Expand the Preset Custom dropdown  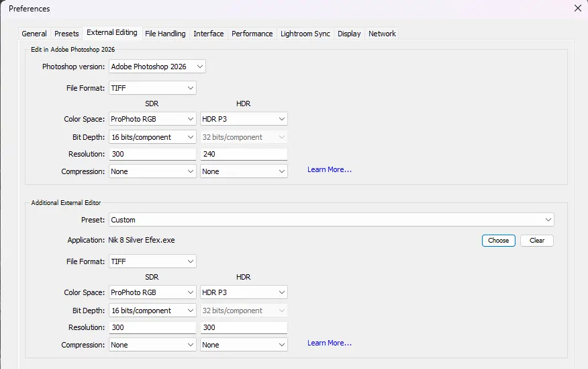(331, 220)
